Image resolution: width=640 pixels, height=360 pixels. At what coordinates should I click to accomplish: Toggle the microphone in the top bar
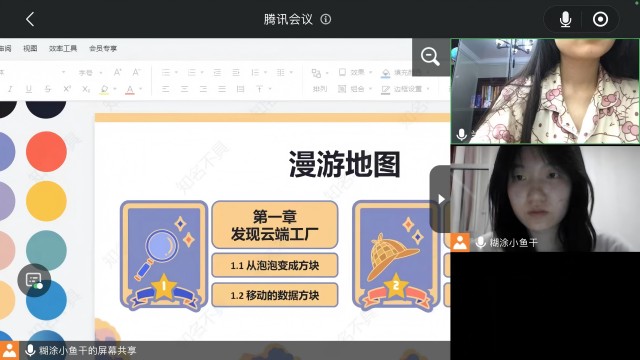pos(565,19)
